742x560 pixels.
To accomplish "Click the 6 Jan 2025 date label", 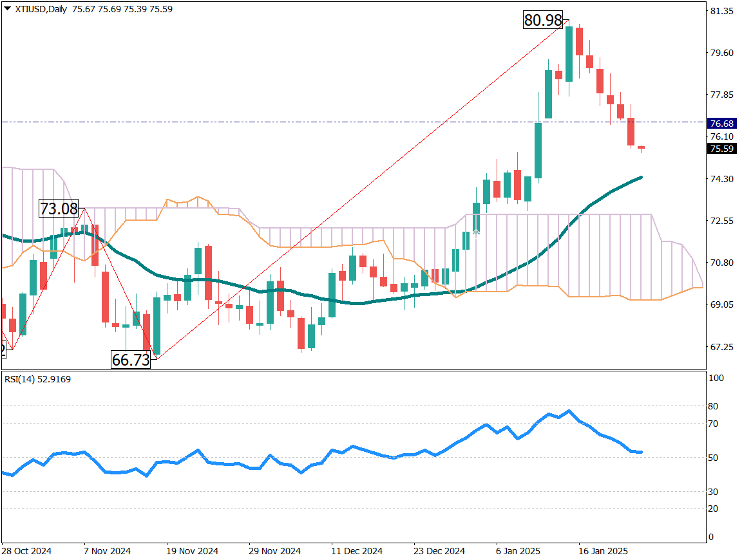I will point(520,551).
